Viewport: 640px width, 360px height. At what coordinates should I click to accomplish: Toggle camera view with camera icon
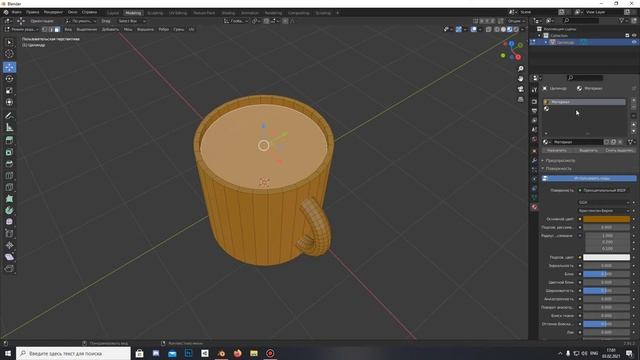point(520,89)
